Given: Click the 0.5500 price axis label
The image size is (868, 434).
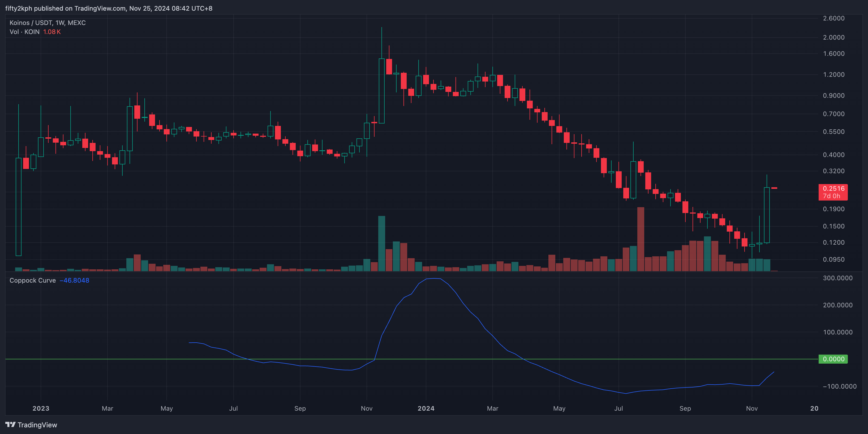Looking at the screenshot, I should pos(834,131).
